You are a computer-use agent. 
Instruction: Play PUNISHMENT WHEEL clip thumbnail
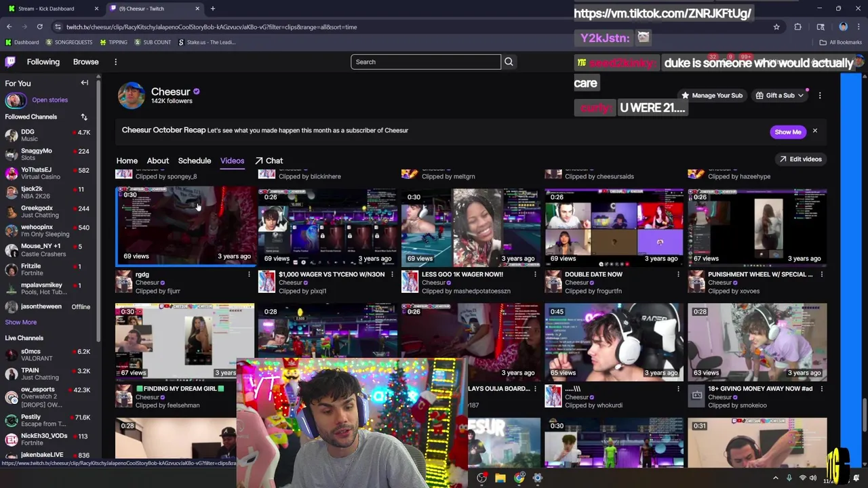click(x=757, y=228)
